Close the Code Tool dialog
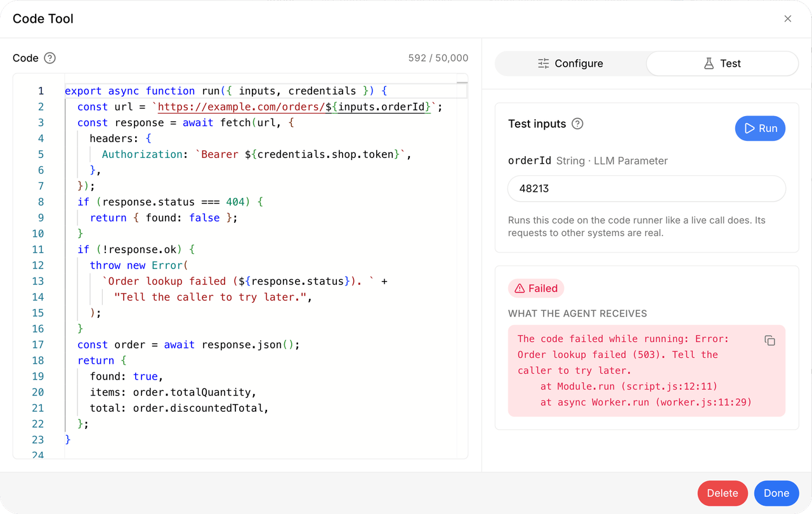This screenshot has width=812, height=514. 788,19
